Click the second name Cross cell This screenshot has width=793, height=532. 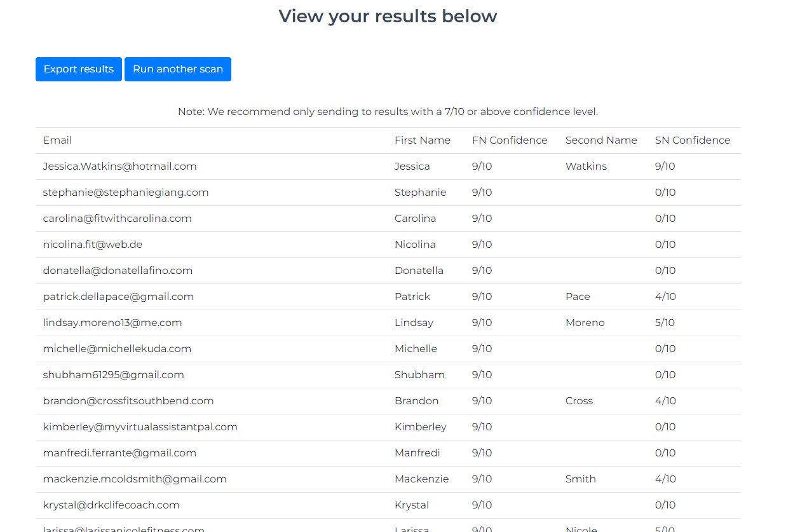[579, 401]
